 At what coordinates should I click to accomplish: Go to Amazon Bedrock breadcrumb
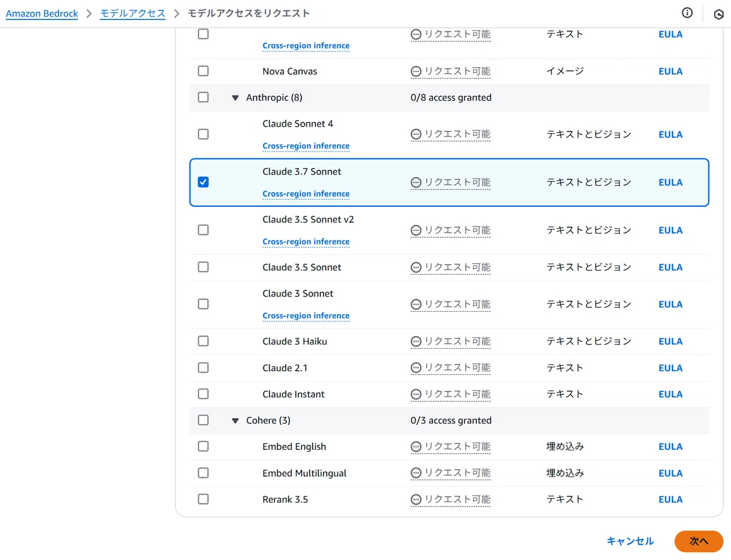42,13
